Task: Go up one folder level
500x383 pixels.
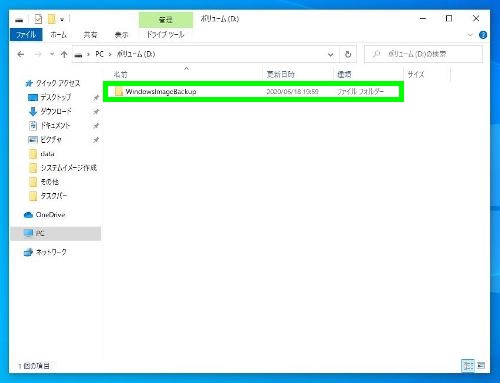Action: click(x=64, y=54)
